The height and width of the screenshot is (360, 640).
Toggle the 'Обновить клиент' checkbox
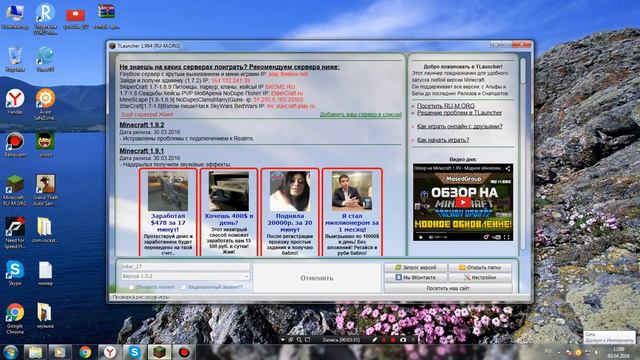[x=131, y=287]
